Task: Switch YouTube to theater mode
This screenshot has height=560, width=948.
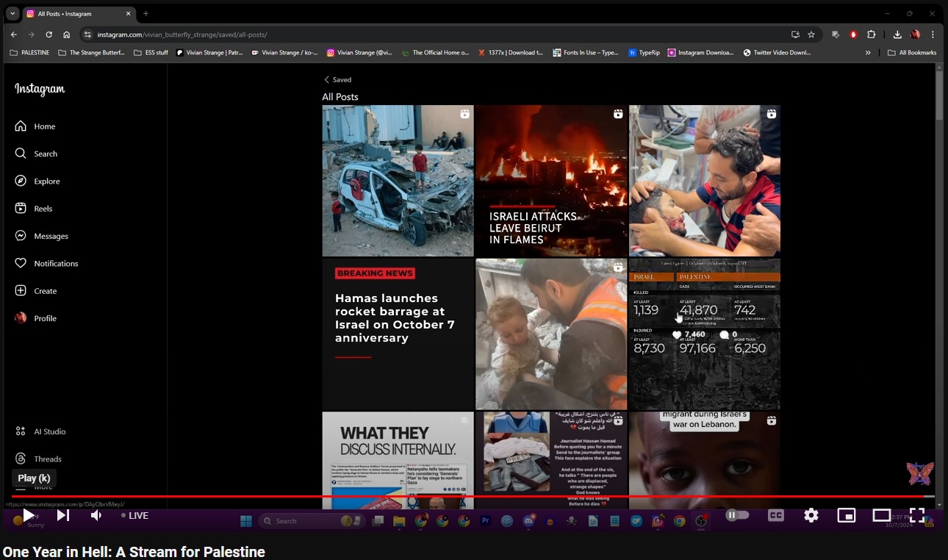Action: [882, 515]
